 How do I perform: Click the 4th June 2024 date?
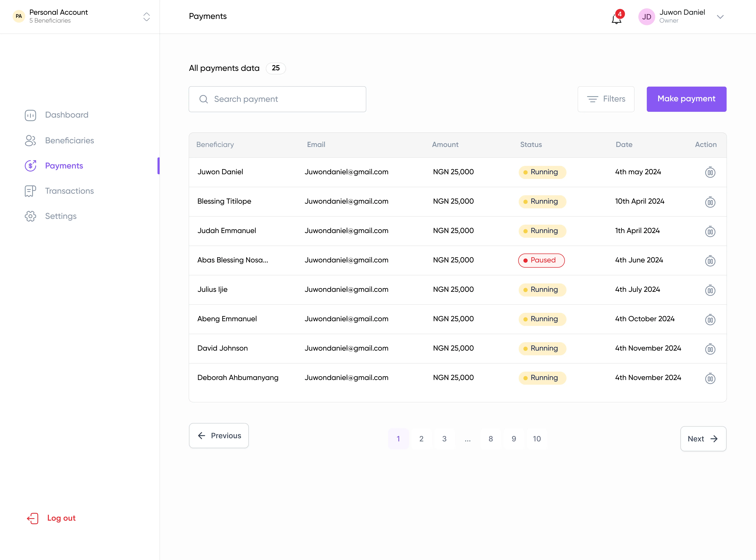pyautogui.click(x=639, y=260)
